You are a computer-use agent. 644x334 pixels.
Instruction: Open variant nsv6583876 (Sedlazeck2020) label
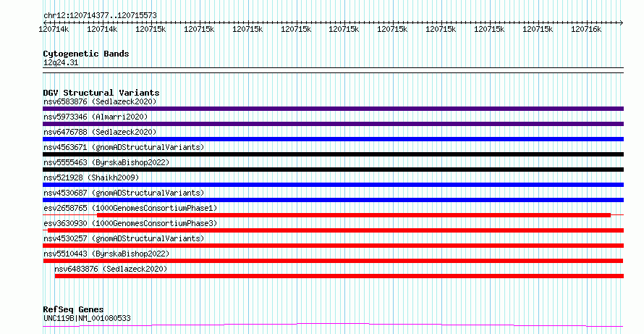[100, 101]
